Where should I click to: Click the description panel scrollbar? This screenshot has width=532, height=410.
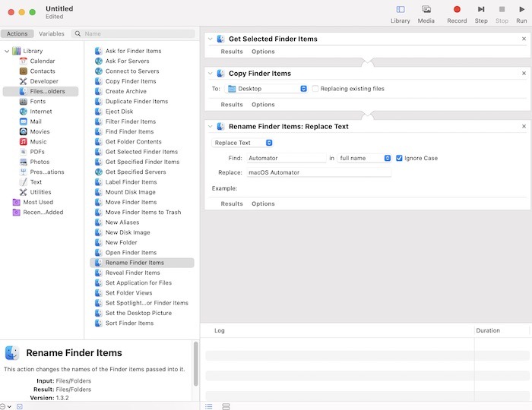[196, 364]
